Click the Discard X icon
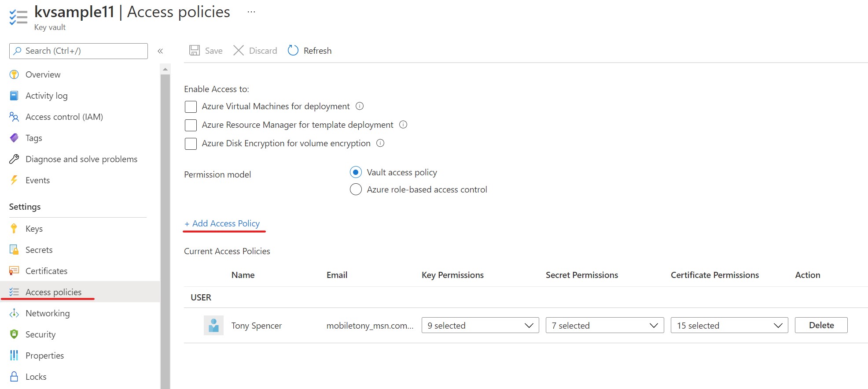This screenshot has height=389, width=868. click(x=239, y=50)
